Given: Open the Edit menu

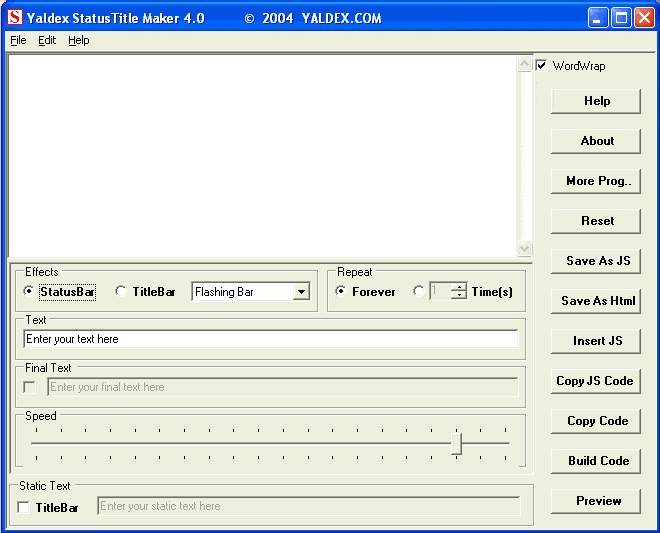Looking at the screenshot, I should pos(47,40).
